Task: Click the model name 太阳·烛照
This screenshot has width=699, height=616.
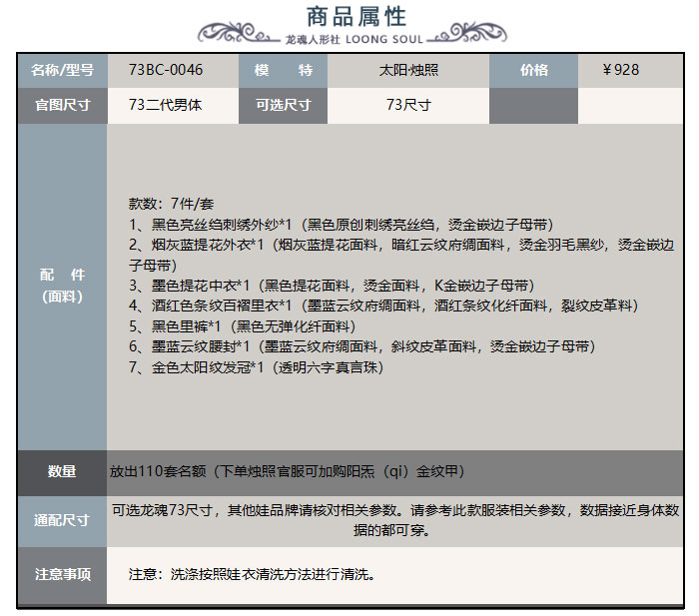Action: (407, 70)
